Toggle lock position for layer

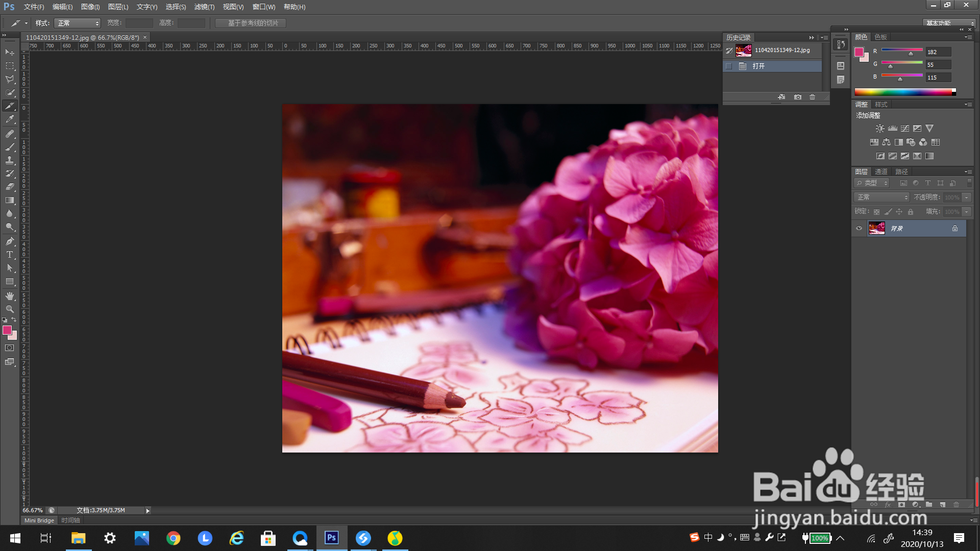[x=899, y=212]
